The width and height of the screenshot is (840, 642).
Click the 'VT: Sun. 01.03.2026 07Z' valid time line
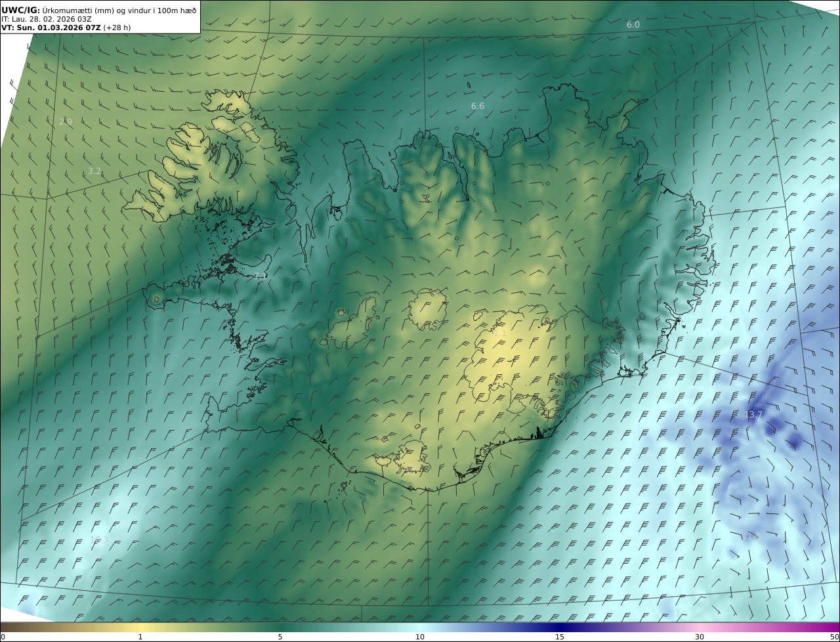click(66, 28)
